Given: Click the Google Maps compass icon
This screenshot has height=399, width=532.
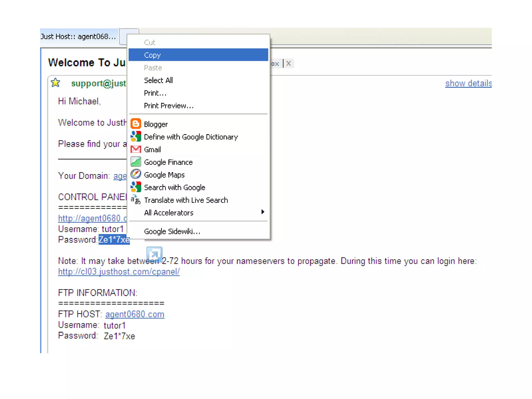Looking at the screenshot, I should tap(136, 174).
